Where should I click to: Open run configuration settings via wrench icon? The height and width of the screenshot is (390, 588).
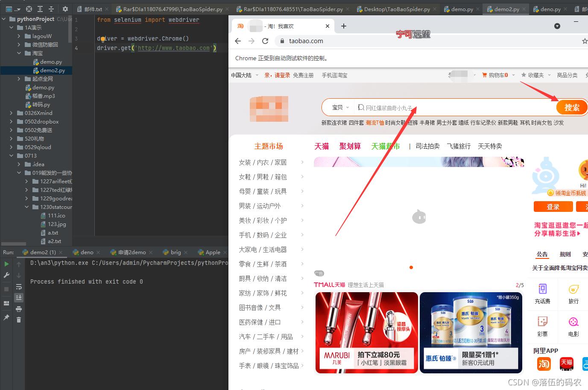pos(6,275)
